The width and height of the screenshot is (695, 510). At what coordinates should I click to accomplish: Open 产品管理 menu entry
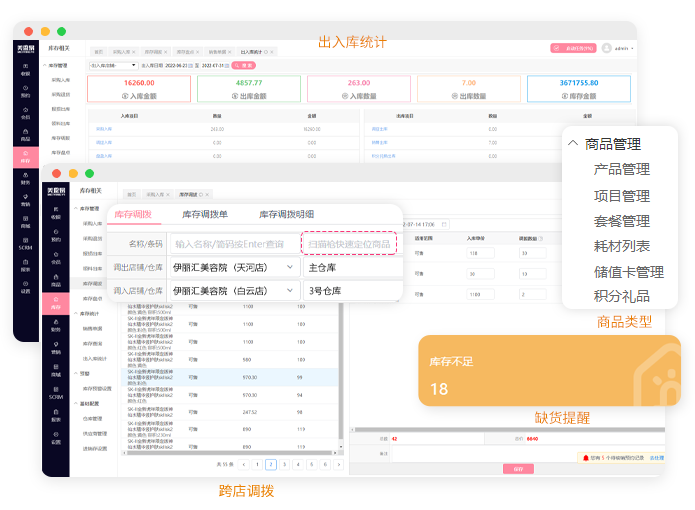[x=621, y=169]
